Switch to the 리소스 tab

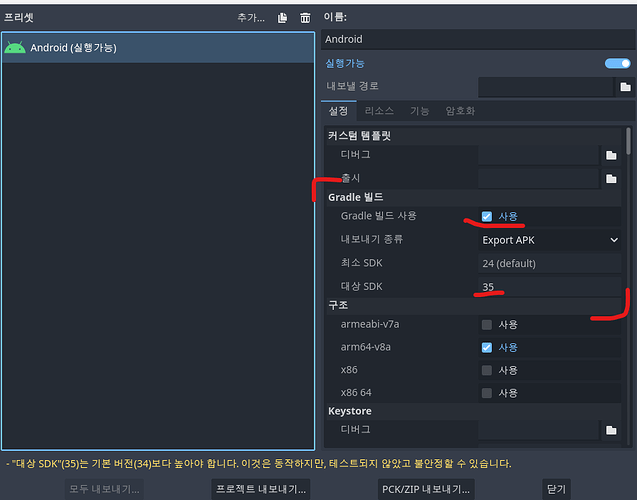pyautogui.click(x=379, y=111)
